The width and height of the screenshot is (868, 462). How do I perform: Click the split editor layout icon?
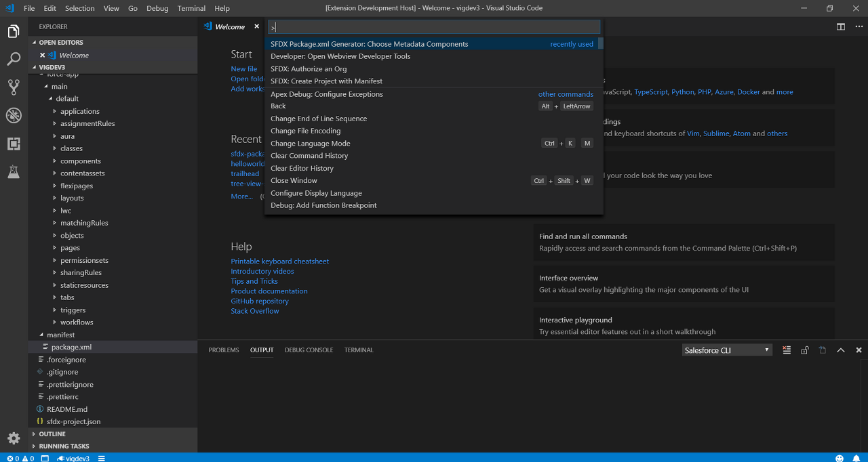pos(841,26)
